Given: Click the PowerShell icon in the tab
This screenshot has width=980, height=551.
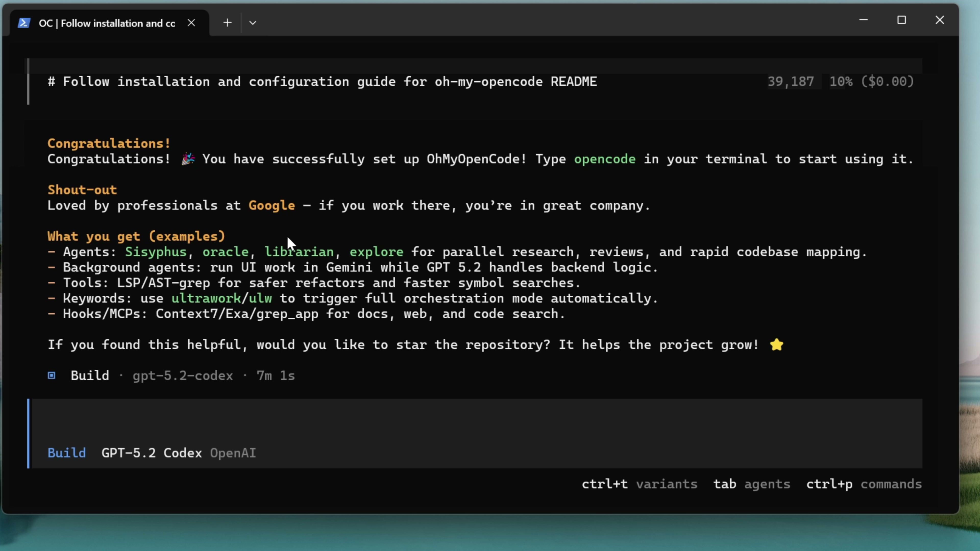Looking at the screenshot, I should coord(23,23).
